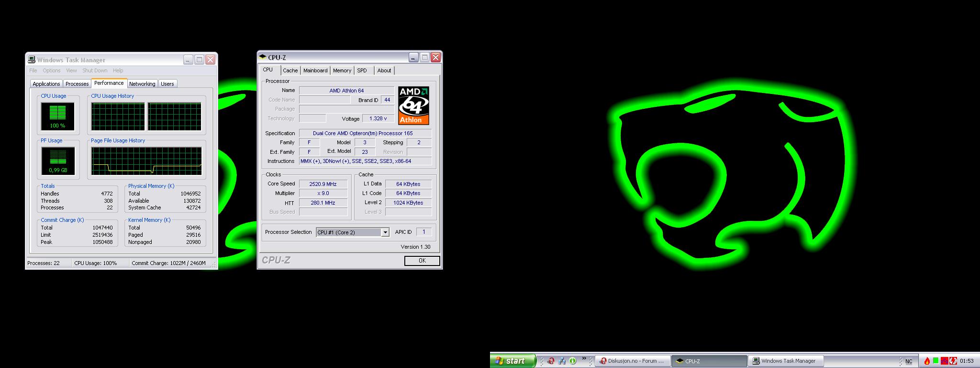
Task: Click the Multiplier x 9.0 value
Action: click(323, 193)
